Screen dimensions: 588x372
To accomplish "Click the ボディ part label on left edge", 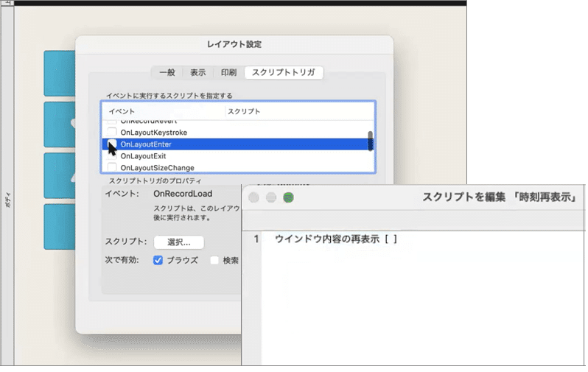I will [8, 200].
